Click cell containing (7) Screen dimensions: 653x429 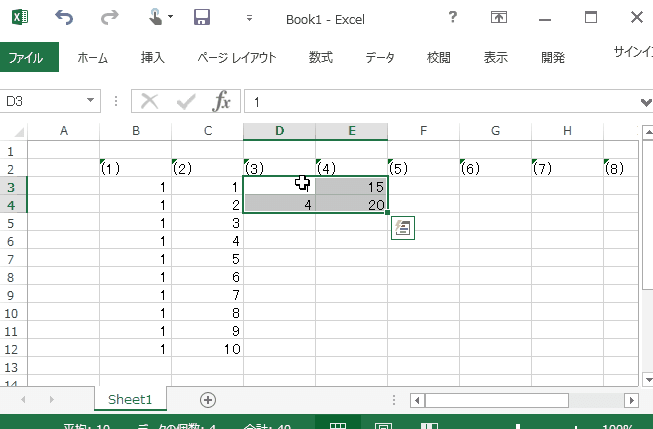(567, 168)
